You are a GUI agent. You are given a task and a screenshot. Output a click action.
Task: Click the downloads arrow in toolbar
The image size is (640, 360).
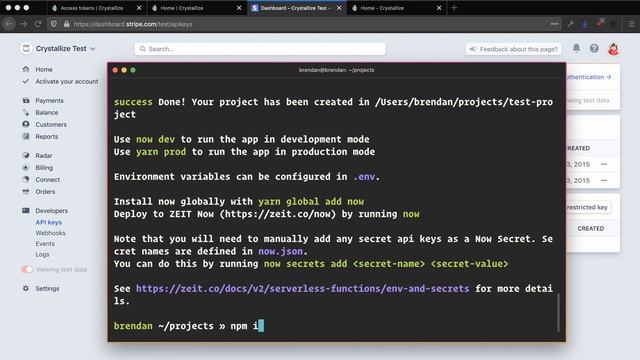(585, 24)
